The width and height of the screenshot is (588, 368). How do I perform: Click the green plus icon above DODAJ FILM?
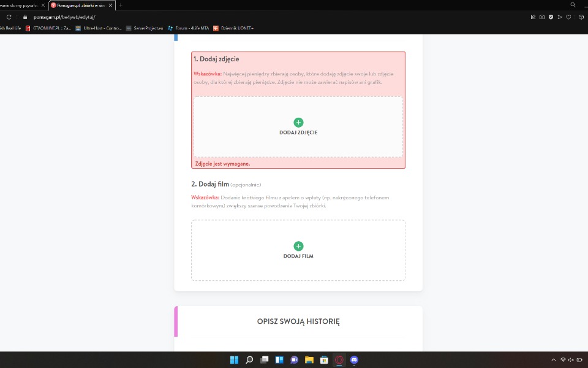(x=298, y=246)
